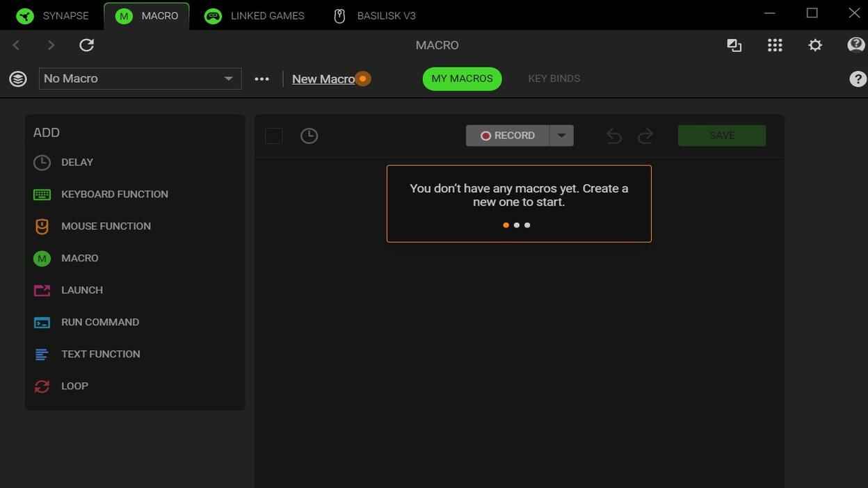Click the green keyboard function icon
868x488 pixels.
[x=42, y=195]
